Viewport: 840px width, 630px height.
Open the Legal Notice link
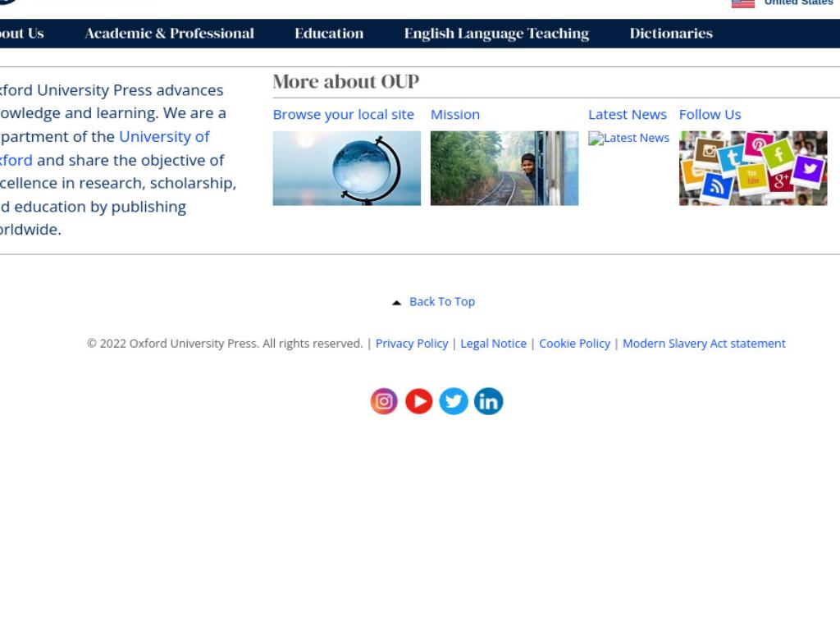(493, 344)
